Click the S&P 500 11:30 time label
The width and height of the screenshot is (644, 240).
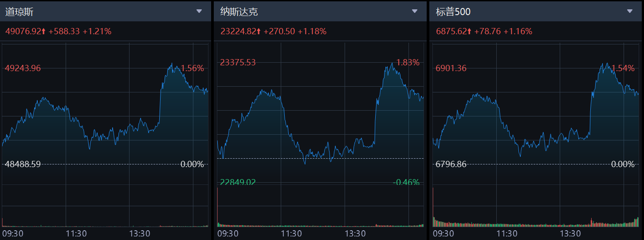click(x=507, y=233)
